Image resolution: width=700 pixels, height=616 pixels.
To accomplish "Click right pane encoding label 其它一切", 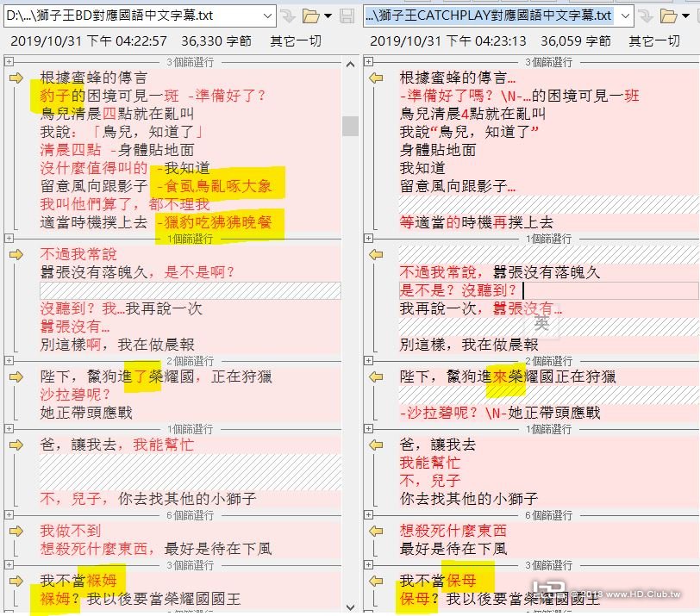I will click(654, 41).
